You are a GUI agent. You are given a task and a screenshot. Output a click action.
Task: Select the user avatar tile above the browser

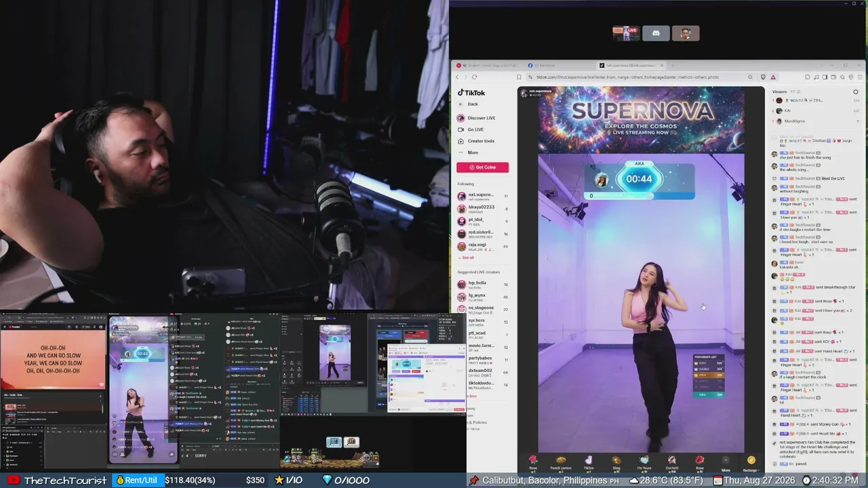tap(686, 33)
